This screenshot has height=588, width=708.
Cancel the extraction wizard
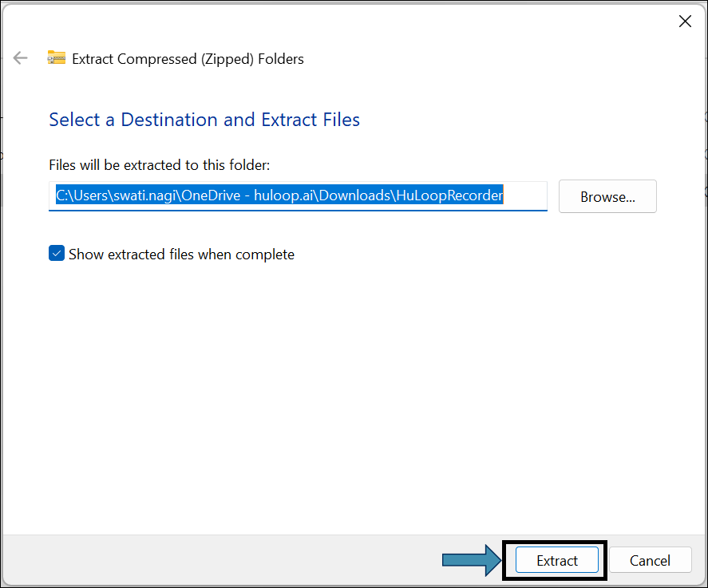pos(649,560)
